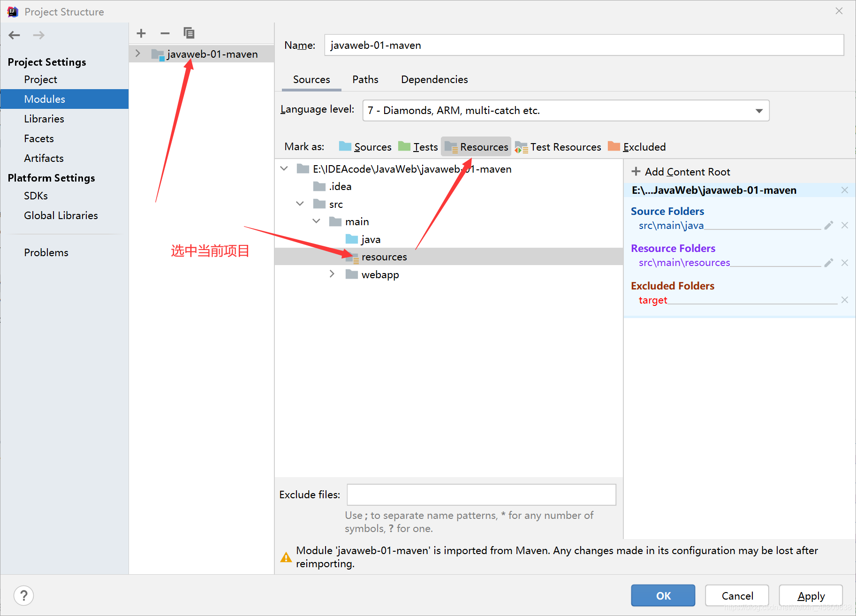
Task: Click the Add module plus icon
Action: (x=141, y=33)
